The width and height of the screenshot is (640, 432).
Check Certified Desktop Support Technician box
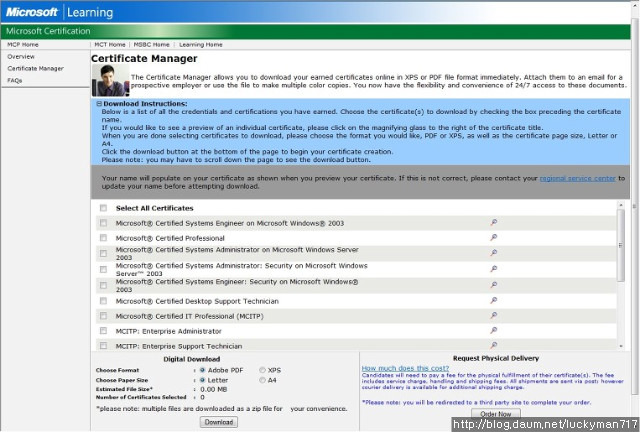103,301
